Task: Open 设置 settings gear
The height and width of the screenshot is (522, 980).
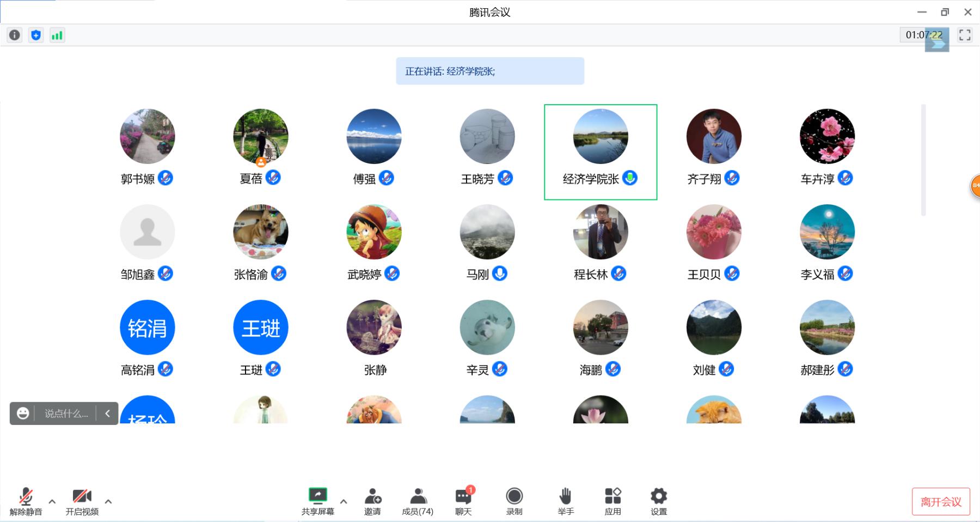Action: click(658, 501)
